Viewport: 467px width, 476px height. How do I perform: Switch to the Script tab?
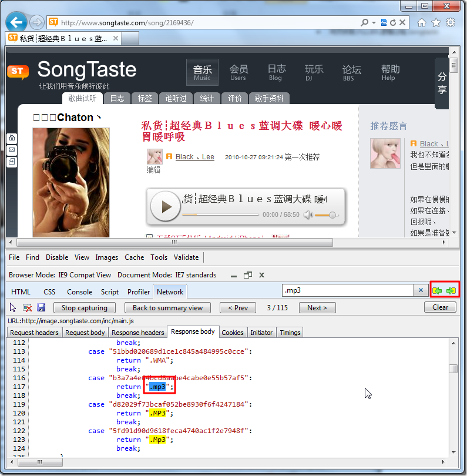(109, 291)
